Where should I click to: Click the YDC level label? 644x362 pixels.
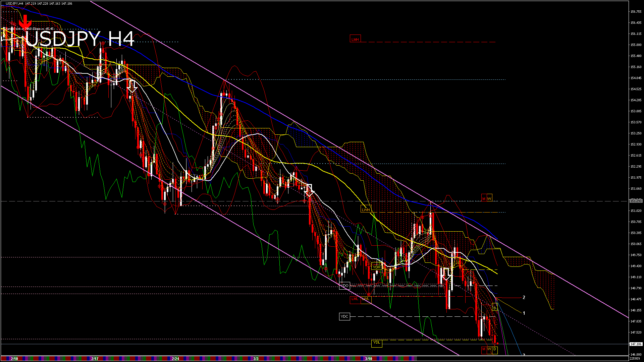point(344,316)
